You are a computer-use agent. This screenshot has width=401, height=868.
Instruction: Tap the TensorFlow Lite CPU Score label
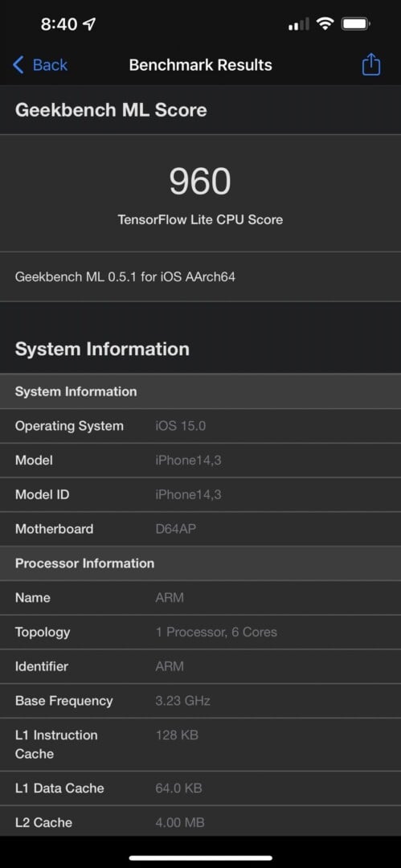click(200, 219)
